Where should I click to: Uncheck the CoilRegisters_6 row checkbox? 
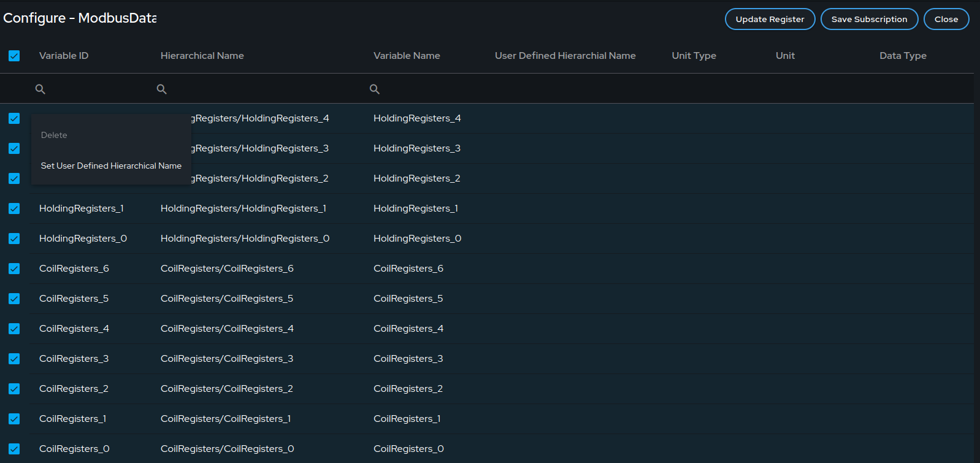coord(14,269)
